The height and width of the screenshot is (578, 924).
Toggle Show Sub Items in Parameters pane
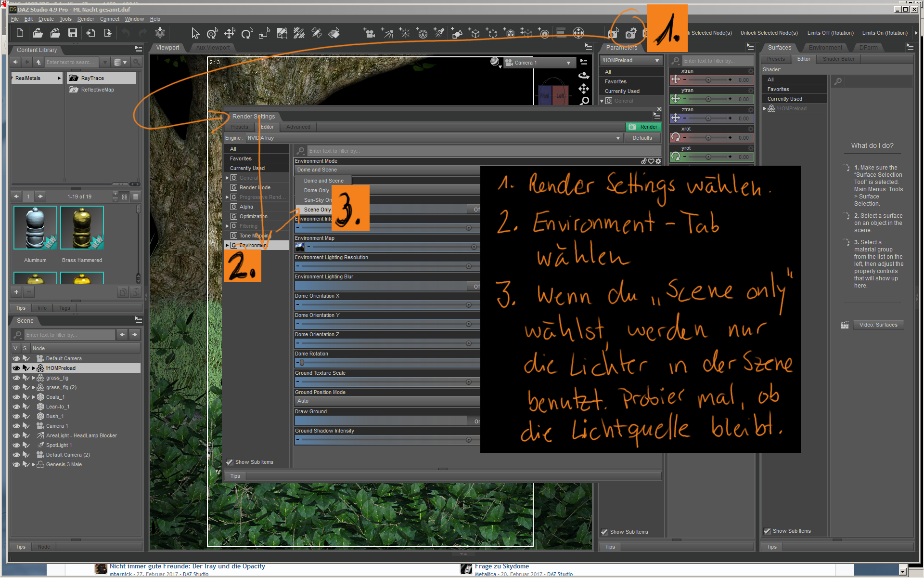(604, 532)
